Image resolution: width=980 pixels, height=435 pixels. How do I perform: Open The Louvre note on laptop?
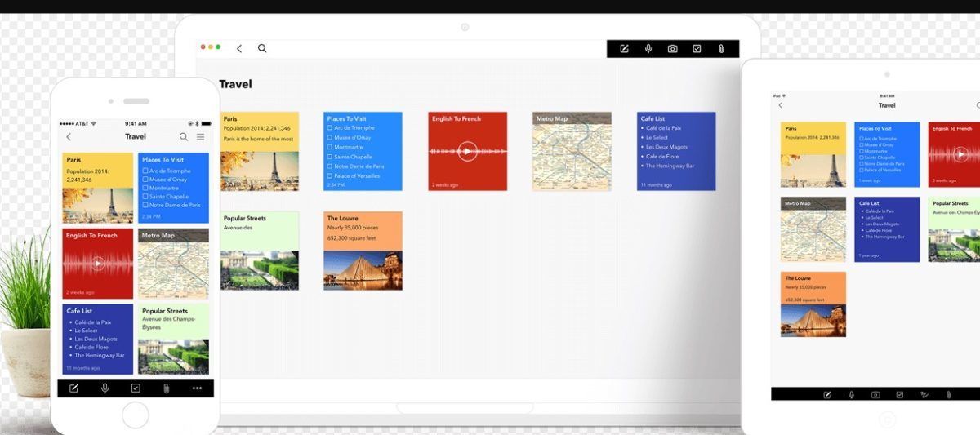tap(363, 251)
